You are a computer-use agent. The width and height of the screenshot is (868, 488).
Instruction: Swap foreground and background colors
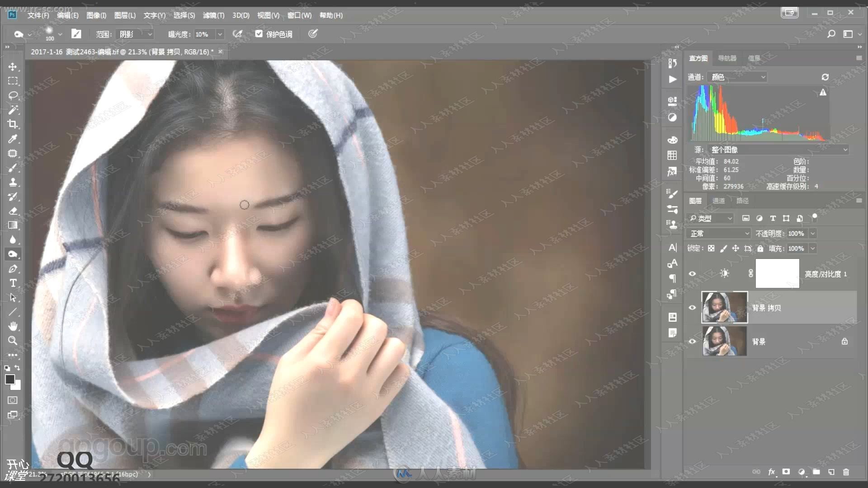tap(17, 368)
